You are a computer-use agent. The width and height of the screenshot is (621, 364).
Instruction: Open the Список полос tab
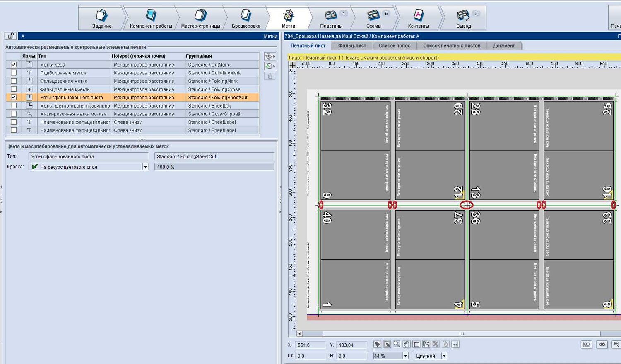point(395,45)
